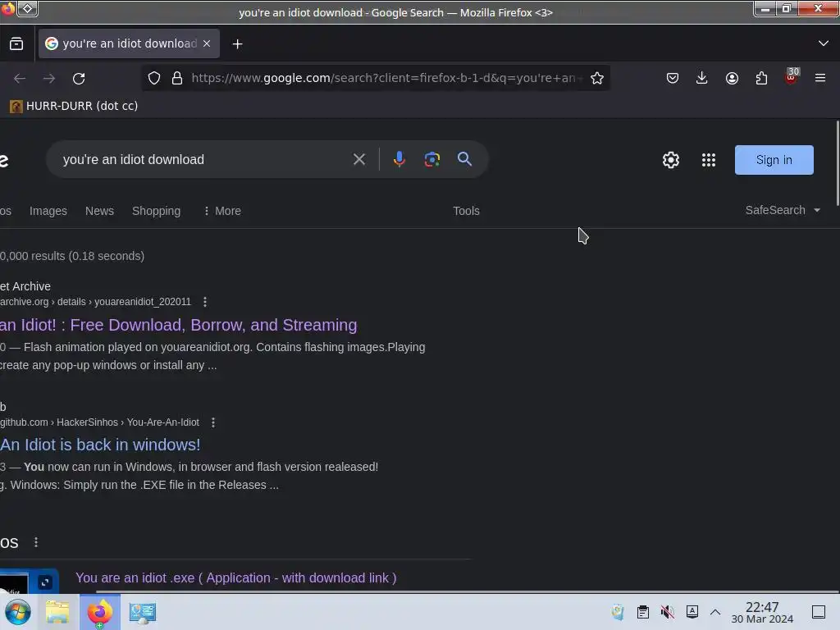Click show desktop button in taskbar
Image resolution: width=840 pixels, height=630 pixels.
819,612
